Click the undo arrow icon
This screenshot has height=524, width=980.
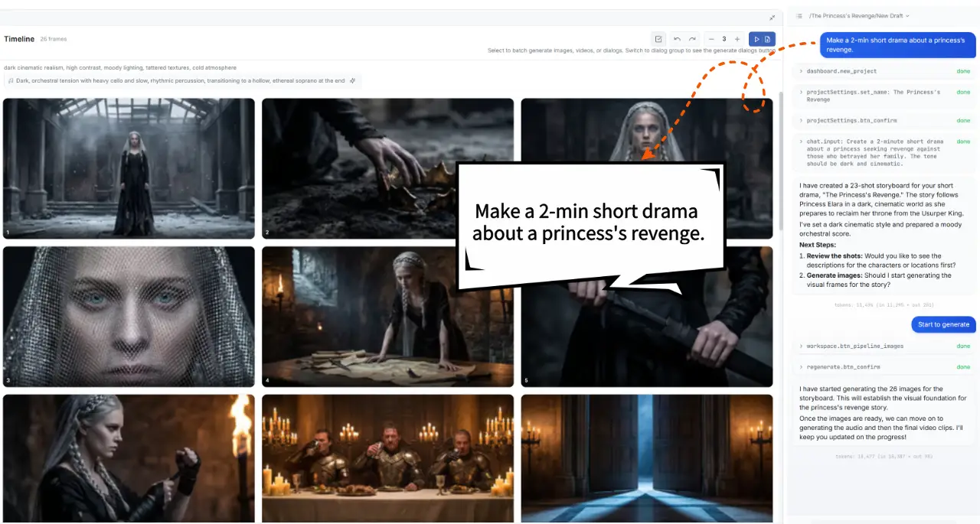[x=677, y=39]
